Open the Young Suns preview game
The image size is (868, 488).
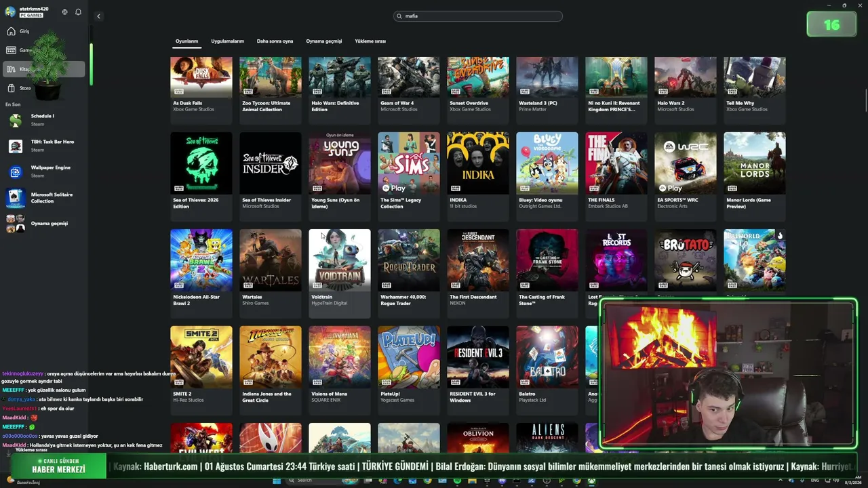click(340, 176)
